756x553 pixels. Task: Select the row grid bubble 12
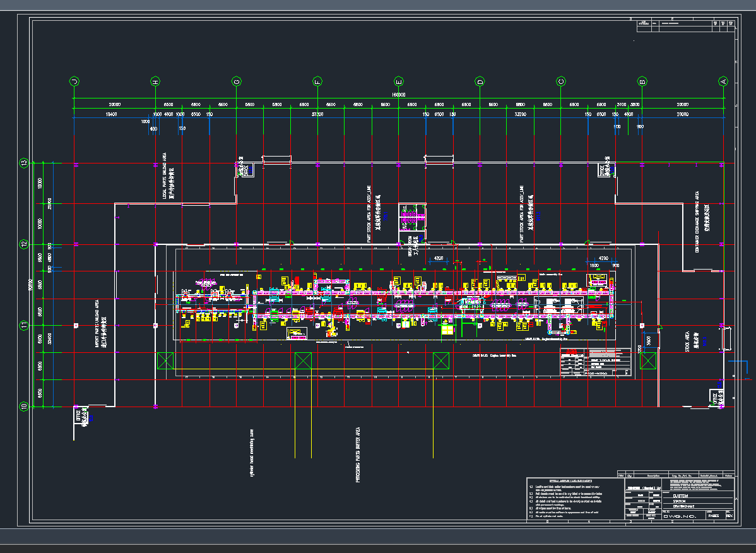point(25,244)
